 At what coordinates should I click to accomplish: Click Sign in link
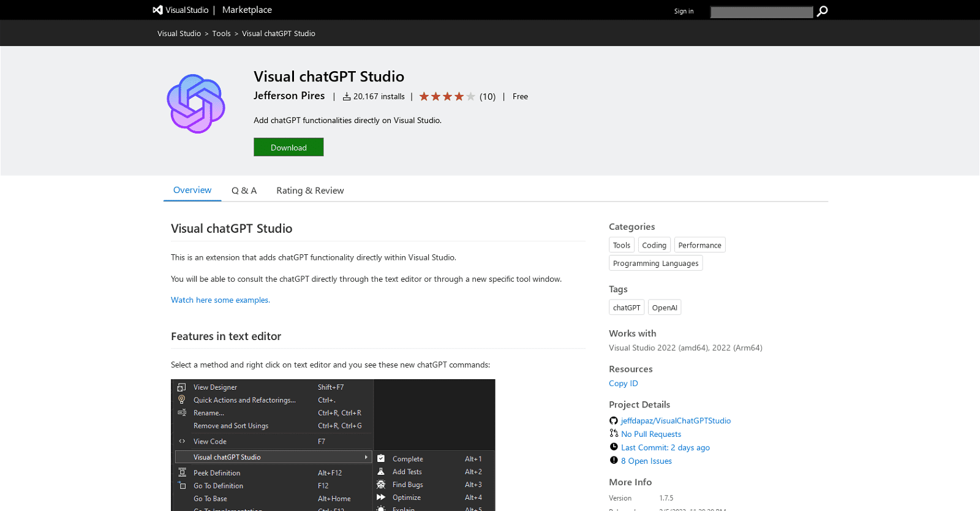point(684,11)
